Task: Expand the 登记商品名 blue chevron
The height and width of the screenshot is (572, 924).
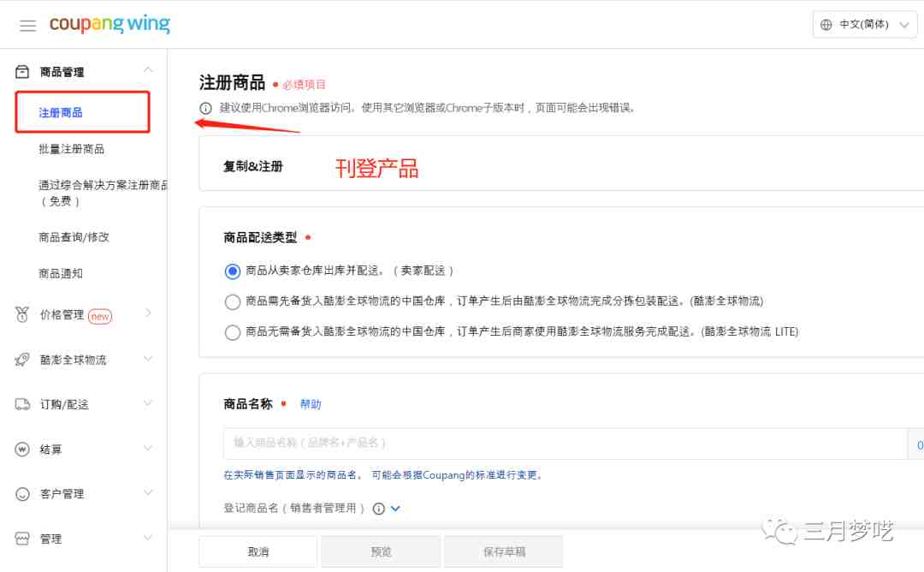Action: (x=395, y=509)
